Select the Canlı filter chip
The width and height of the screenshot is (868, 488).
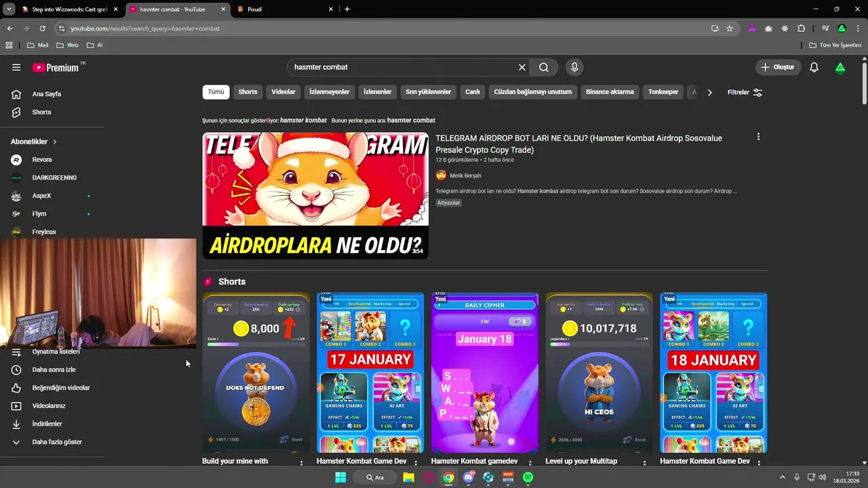473,92
